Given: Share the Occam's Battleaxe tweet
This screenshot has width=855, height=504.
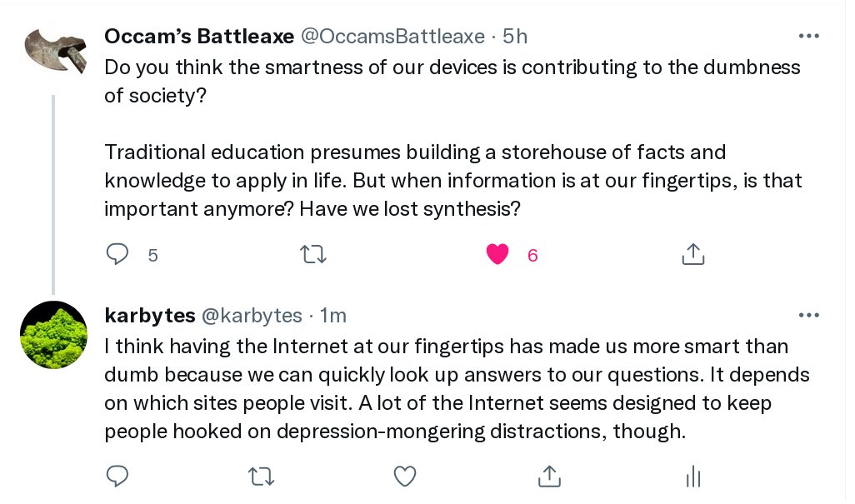Looking at the screenshot, I should click(x=693, y=254).
